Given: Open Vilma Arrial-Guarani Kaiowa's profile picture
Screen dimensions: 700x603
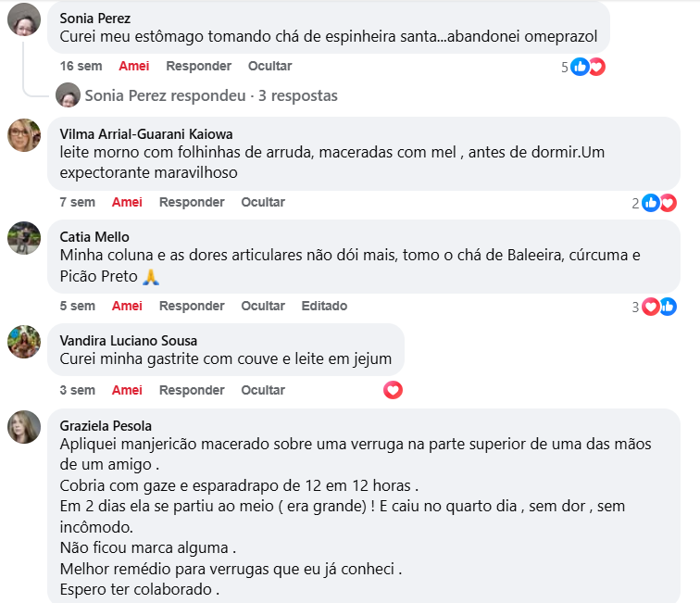Looking at the screenshot, I should point(23,135).
